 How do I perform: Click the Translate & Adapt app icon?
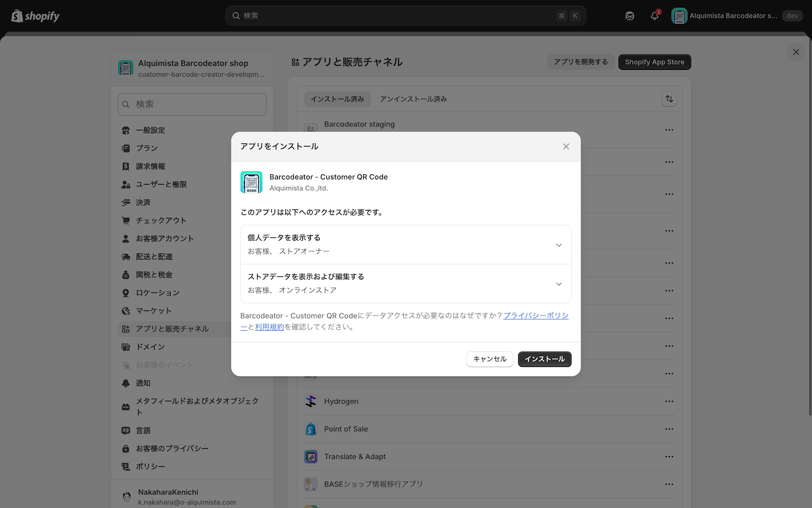tap(311, 457)
